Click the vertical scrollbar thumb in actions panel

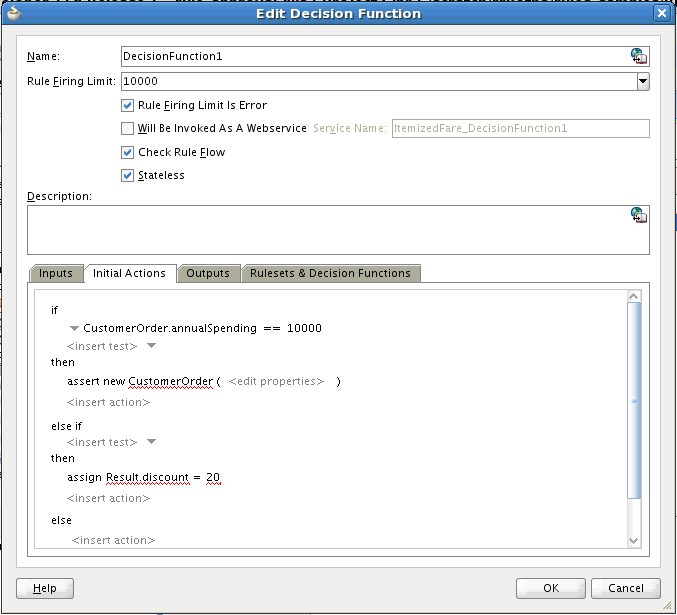[633, 400]
